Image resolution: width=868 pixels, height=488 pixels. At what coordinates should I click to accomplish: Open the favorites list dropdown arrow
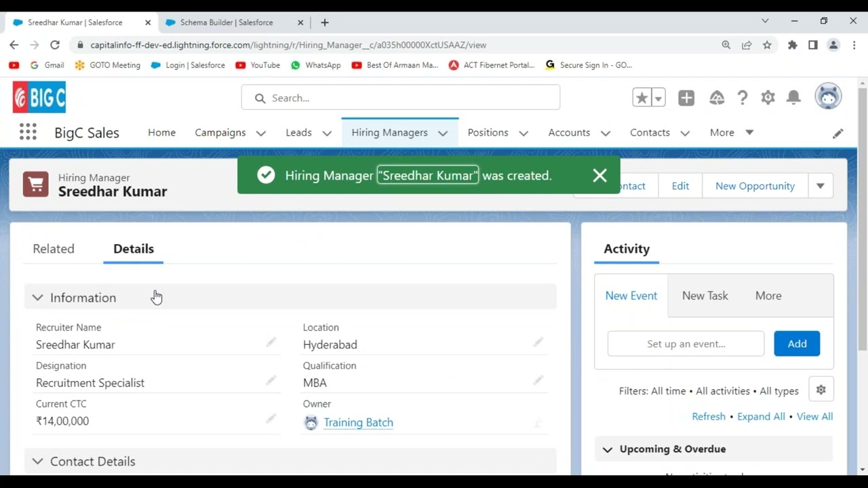pos(658,98)
